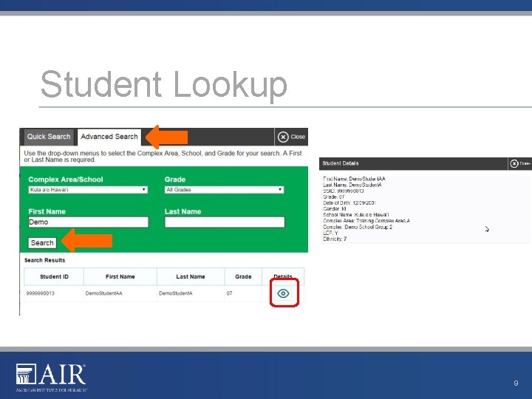532x399 pixels.
Task: Click the SSID line in Student Details
Action: click(344, 191)
